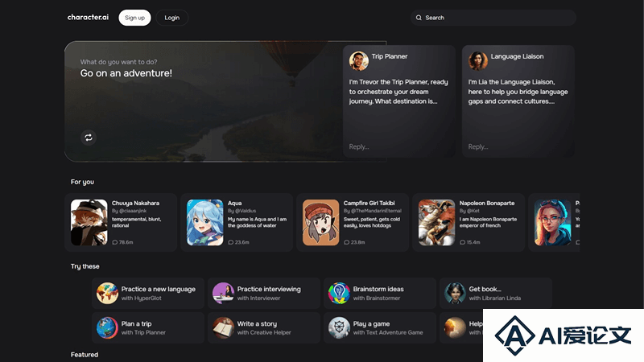Click 'Try these' section heading
This screenshot has width=644, height=362.
click(85, 266)
